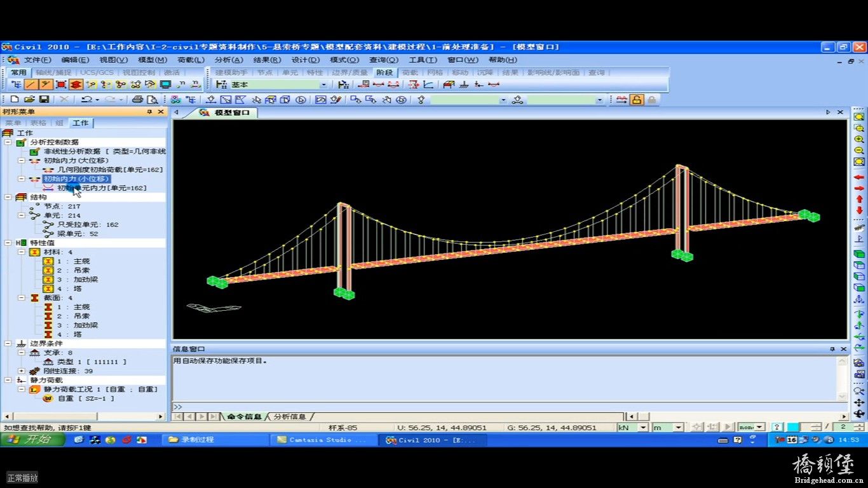Open the 模型(M) menu
Image resolution: width=868 pixels, height=488 pixels.
pyautogui.click(x=153, y=60)
